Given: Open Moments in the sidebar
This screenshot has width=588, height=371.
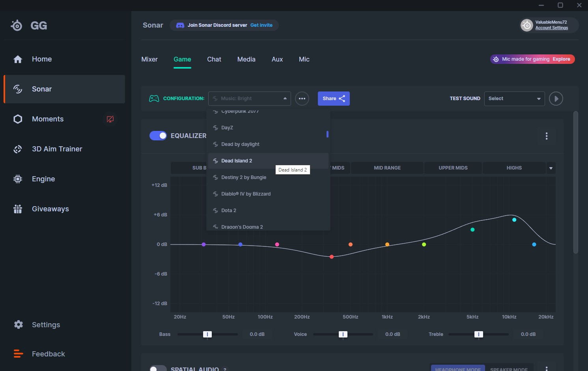Looking at the screenshot, I should (47, 119).
